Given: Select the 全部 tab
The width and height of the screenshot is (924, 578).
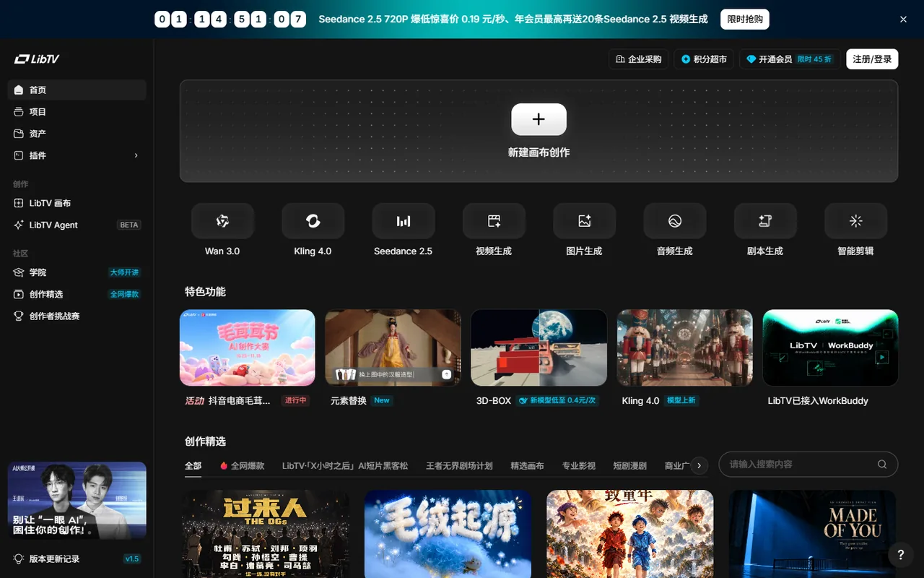Looking at the screenshot, I should click(193, 466).
